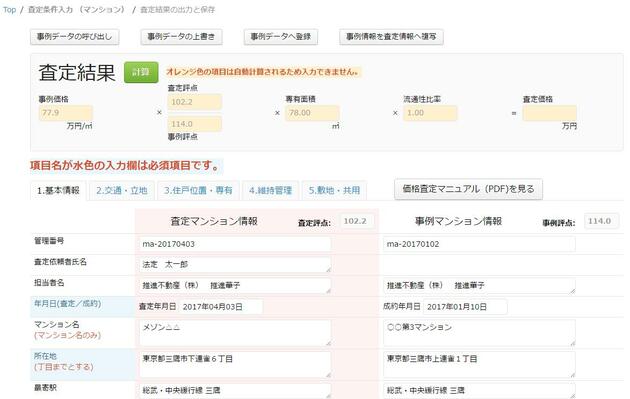Click 事例情報を査定情報へ複写 button
The width and height of the screenshot is (630, 399).
point(391,37)
